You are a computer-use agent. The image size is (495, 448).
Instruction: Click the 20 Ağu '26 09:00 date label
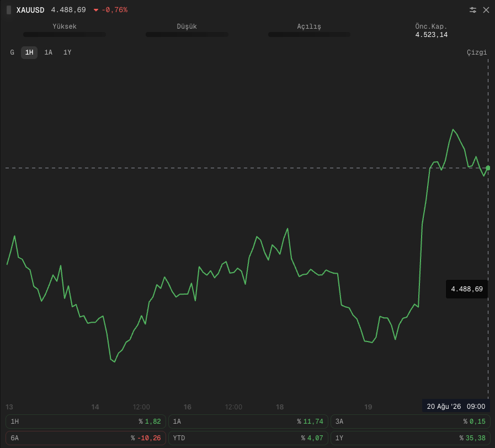(456, 406)
